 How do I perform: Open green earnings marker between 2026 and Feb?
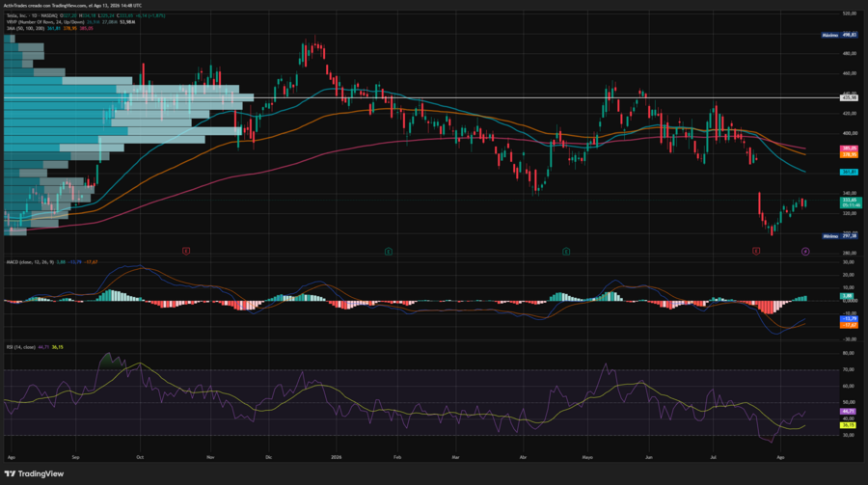(389, 252)
